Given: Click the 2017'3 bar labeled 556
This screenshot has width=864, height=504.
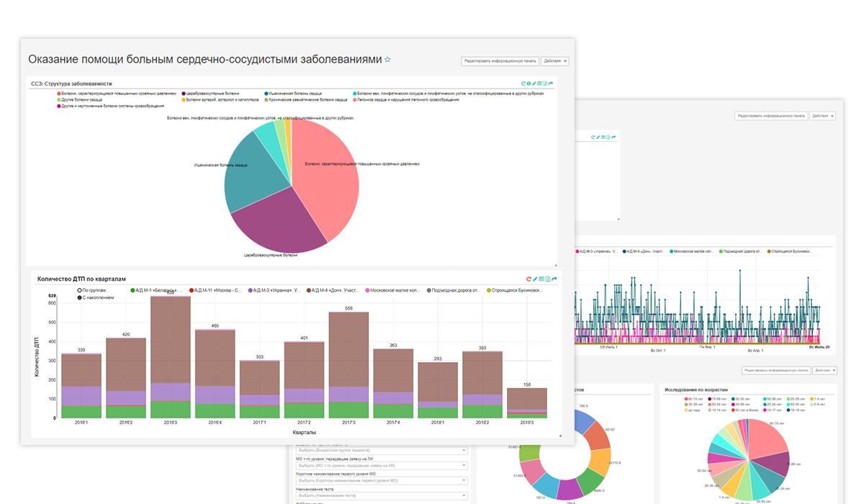Looking at the screenshot, I should click(x=348, y=360).
